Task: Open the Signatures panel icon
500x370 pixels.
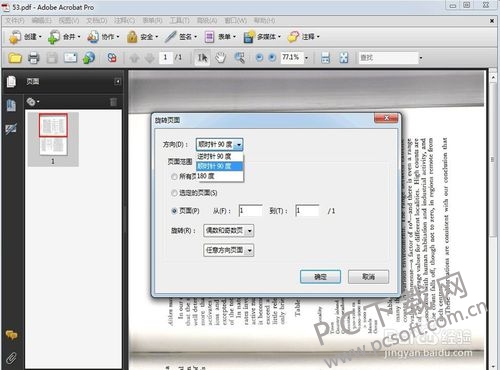Action: tap(11, 129)
